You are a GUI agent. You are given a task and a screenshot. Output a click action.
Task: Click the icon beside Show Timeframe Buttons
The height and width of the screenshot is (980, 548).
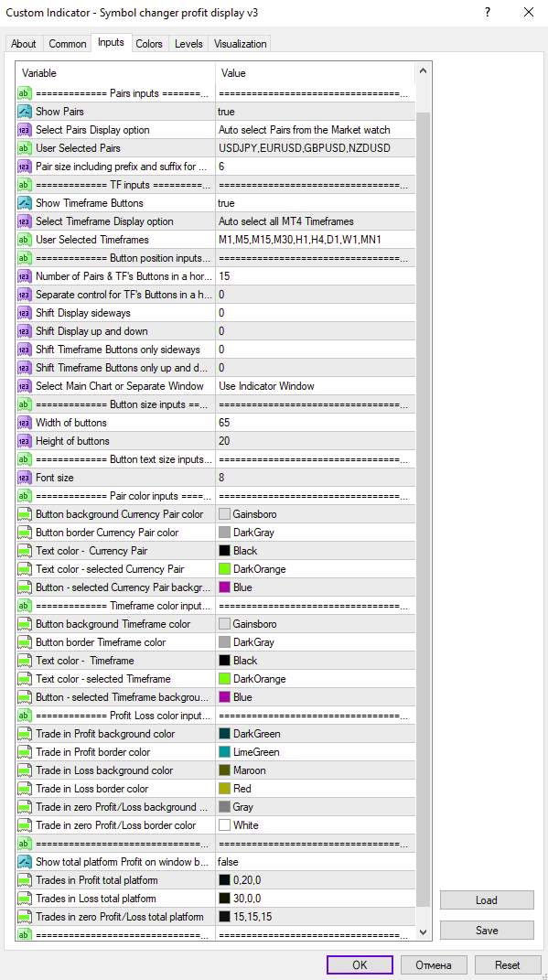25,203
